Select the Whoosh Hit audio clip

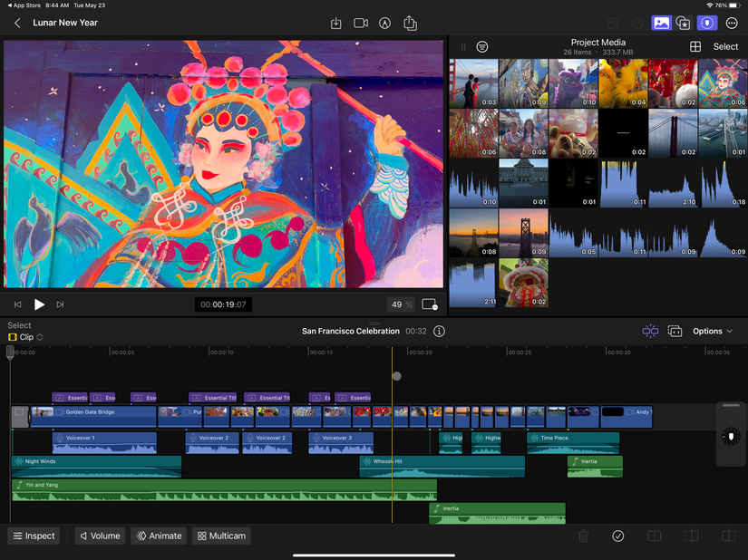pyautogui.click(x=442, y=466)
